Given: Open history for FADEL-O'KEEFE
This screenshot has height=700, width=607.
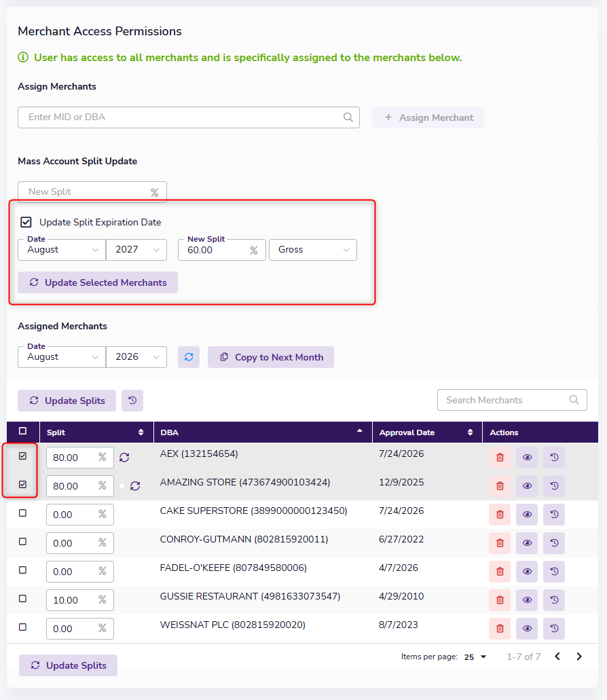Looking at the screenshot, I should pyautogui.click(x=554, y=572).
